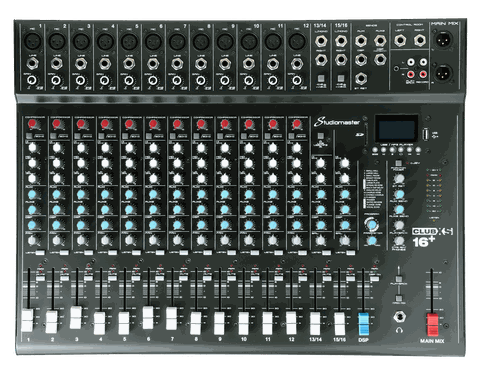
Task: Click the MAIN MIX label under red fader
Action: pyautogui.click(x=432, y=341)
